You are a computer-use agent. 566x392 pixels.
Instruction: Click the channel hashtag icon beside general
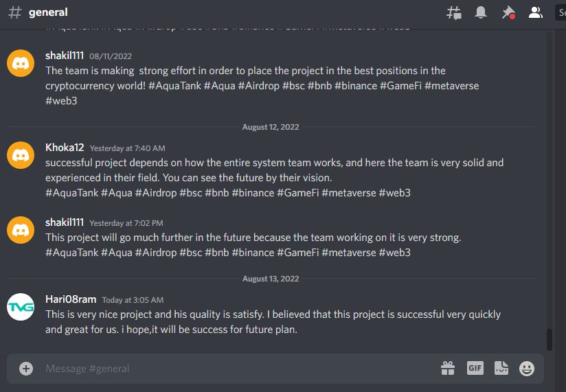pos(15,12)
